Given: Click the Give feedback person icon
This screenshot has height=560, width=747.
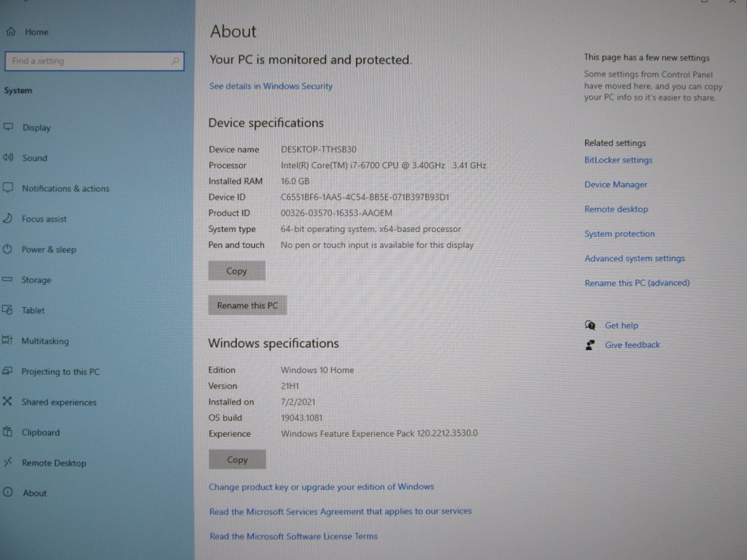Looking at the screenshot, I should coord(590,345).
